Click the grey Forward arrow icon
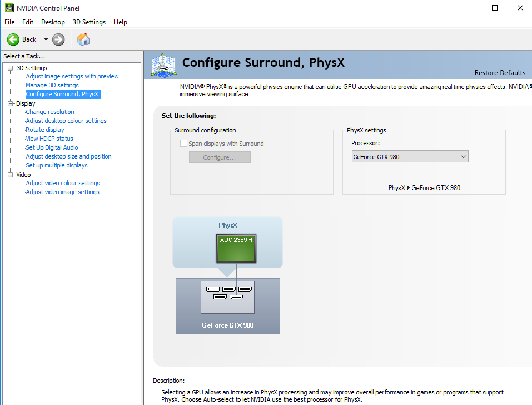 point(58,39)
